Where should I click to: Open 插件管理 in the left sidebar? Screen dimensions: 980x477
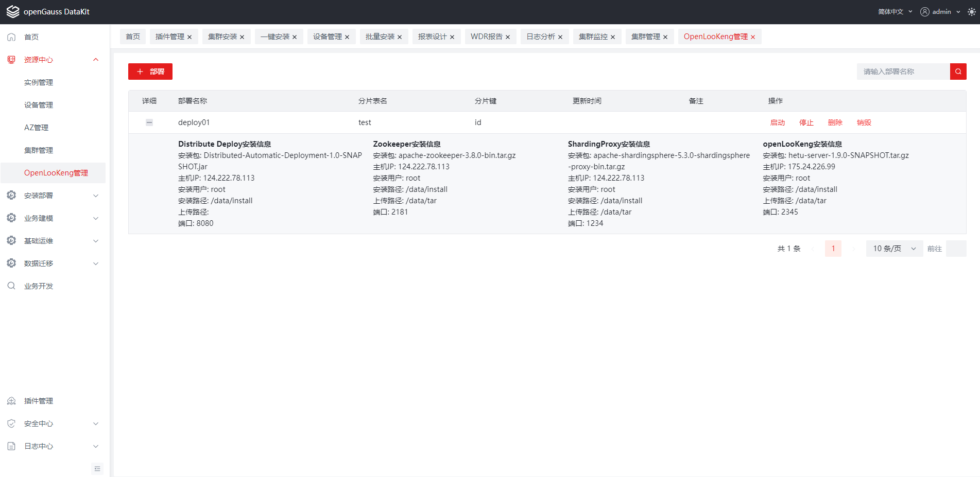point(39,401)
